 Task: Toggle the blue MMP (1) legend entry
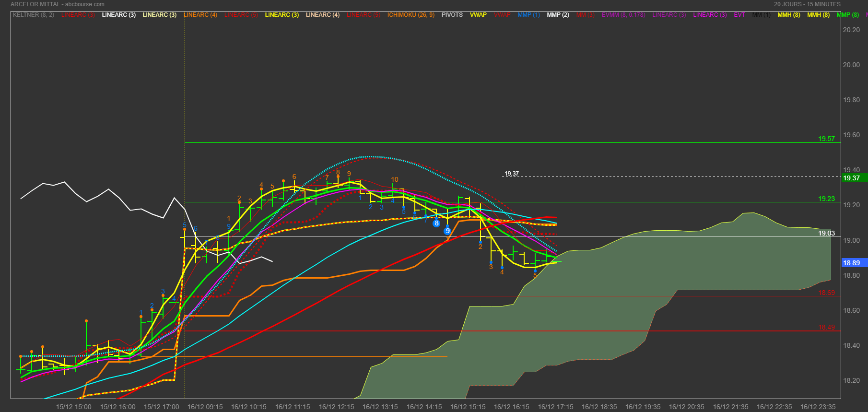coord(528,15)
